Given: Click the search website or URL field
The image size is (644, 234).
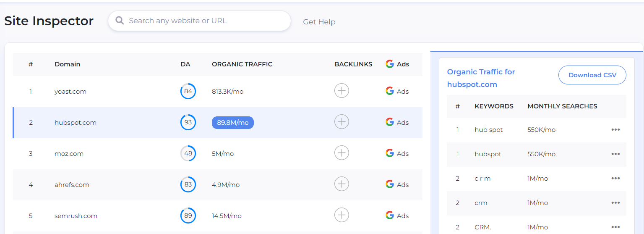Looking at the screenshot, I should (x=206, y=21).
